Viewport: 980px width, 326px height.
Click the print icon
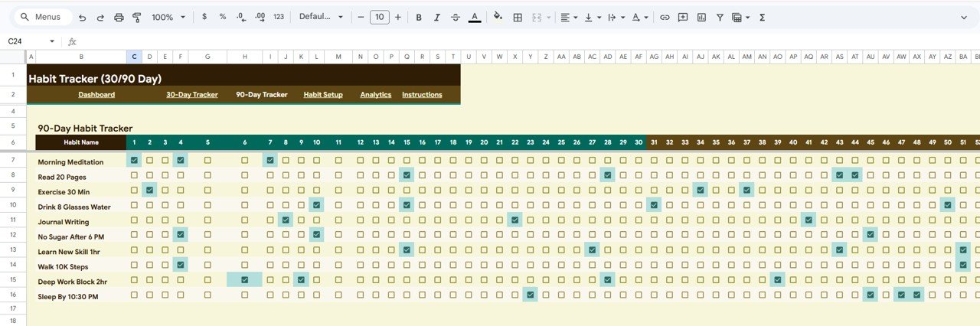[x=119, y=17]
